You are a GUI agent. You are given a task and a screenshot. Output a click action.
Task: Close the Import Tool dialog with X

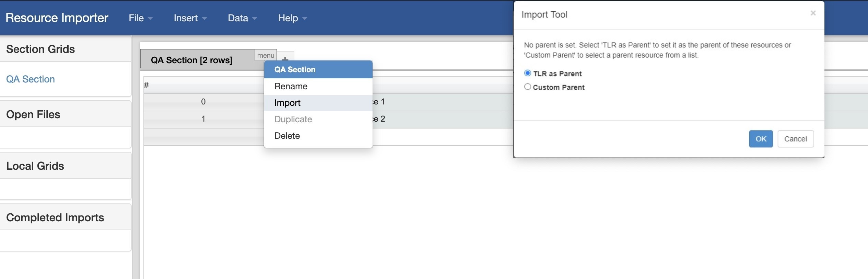tap(813, 13)
